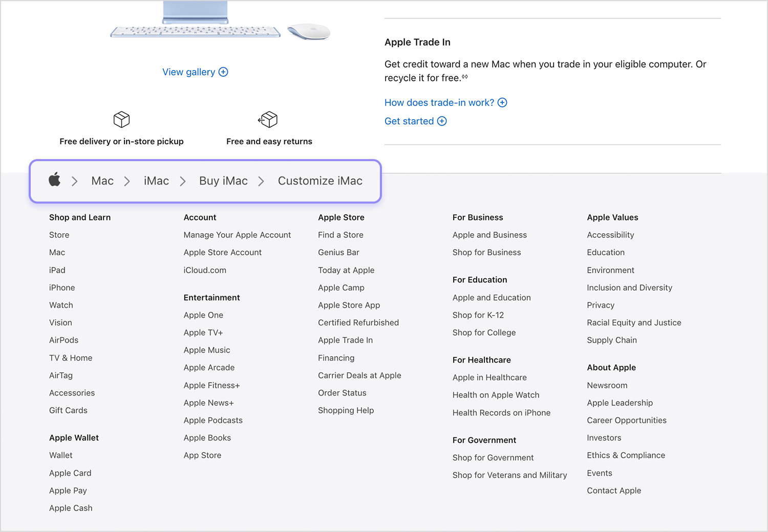Screen dimensions: 768x532
Task: Open the iCloud.com link
Action: (205, 270)
